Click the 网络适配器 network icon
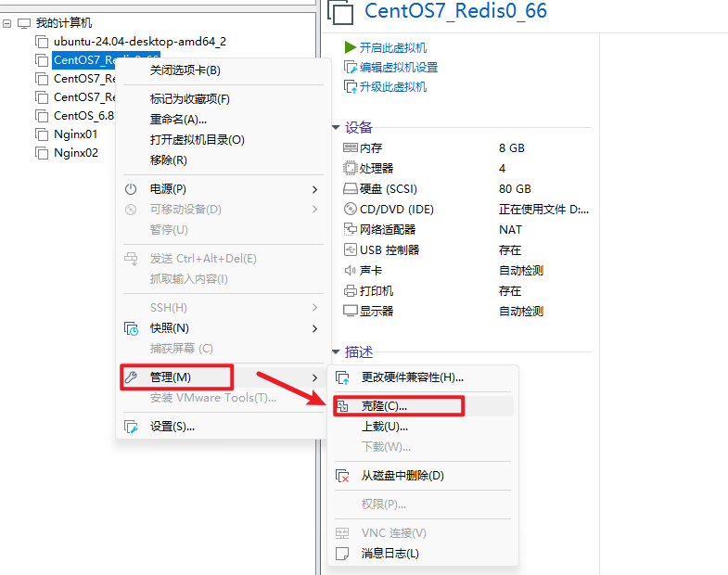This screenshot has width=728, height=575. click(x=350, y=229)
